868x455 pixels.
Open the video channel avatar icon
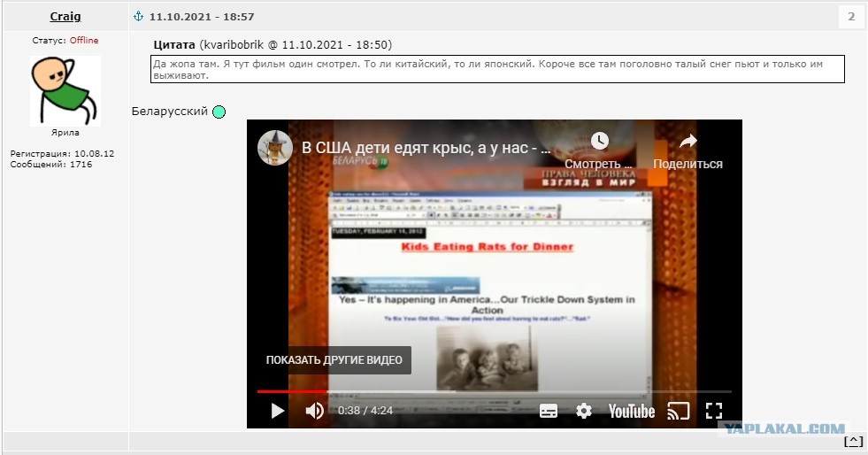click(275, 148)
